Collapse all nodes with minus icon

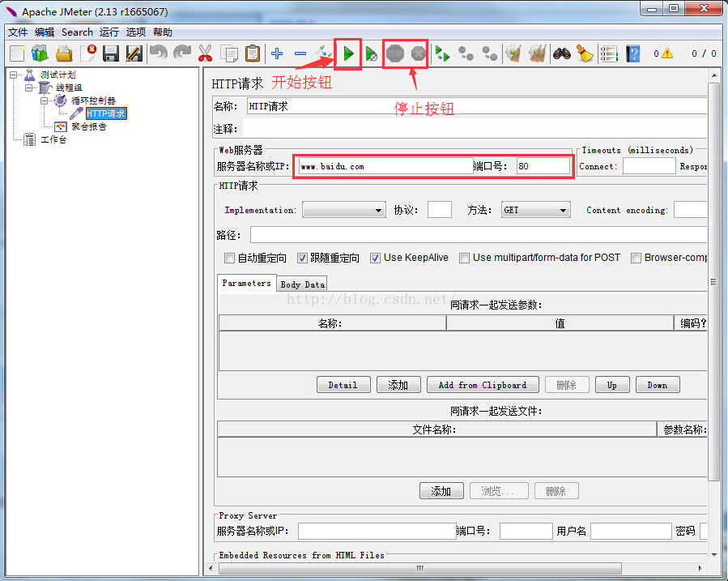click(300, 53)
